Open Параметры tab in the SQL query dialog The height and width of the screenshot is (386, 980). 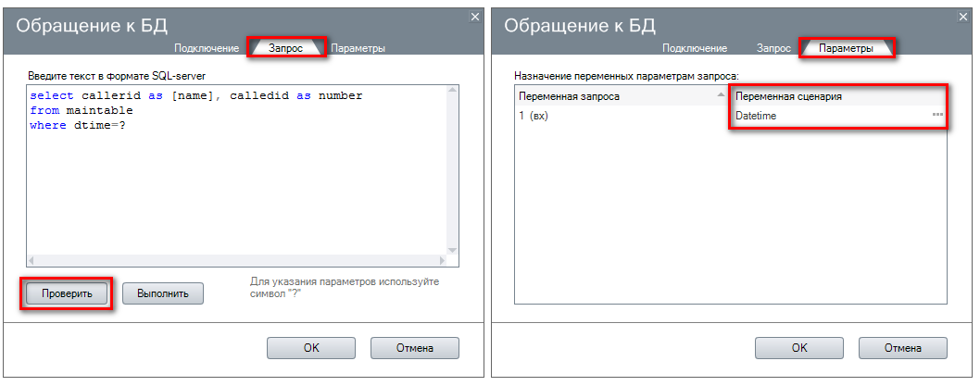point(358,48)
